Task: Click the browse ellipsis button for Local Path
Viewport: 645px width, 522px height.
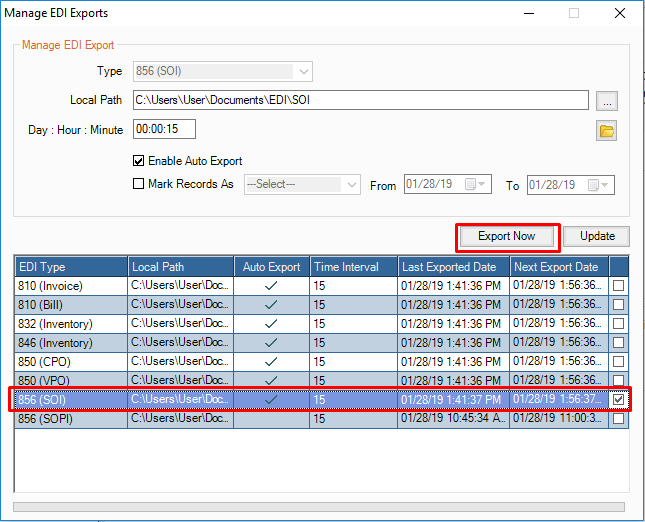Action: (x=606, y=100)
